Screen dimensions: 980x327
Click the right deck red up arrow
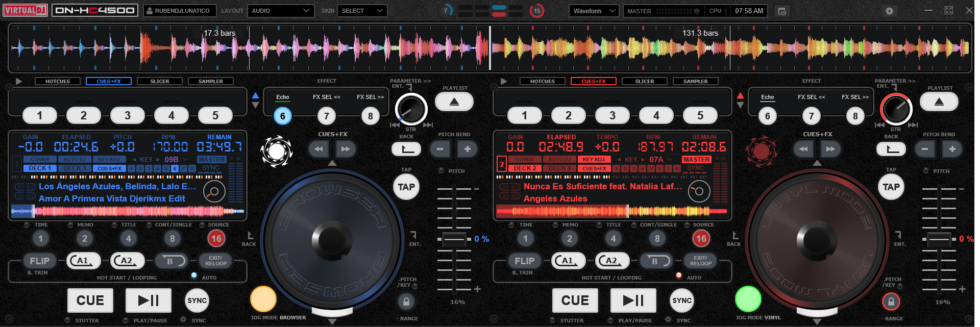[740, 95]
